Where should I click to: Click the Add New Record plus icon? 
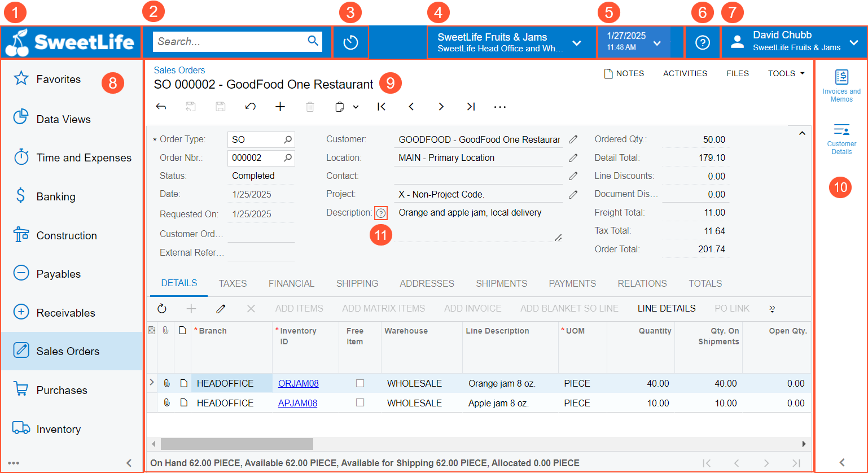[280, 107]
